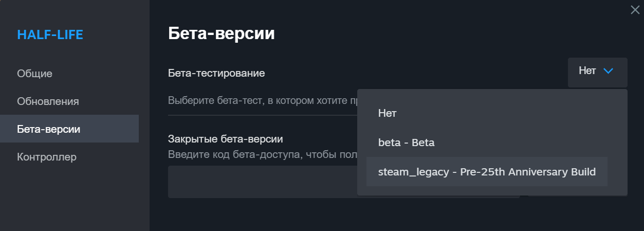
Task: Click the Нет text in dropdown button
Action: click(587, 71)
